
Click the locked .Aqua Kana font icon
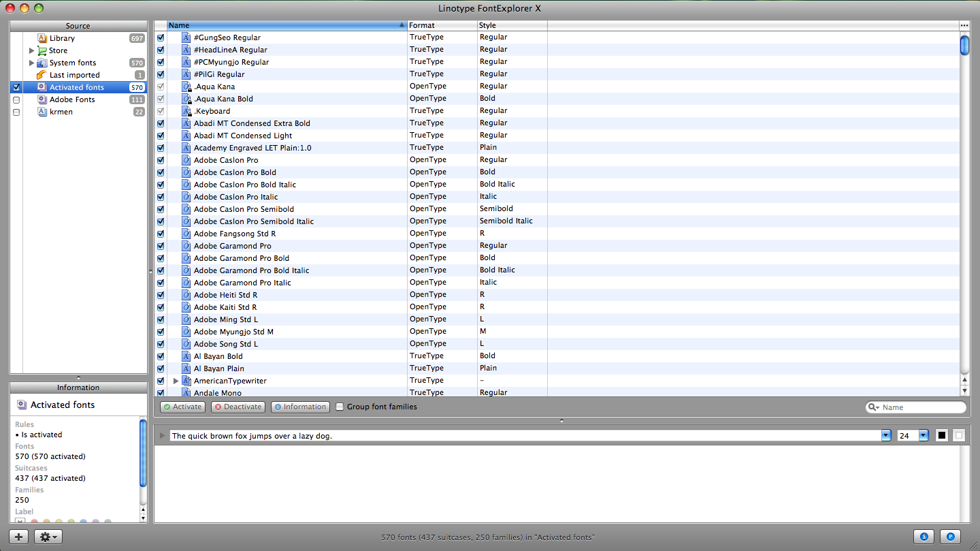[186, 86]
